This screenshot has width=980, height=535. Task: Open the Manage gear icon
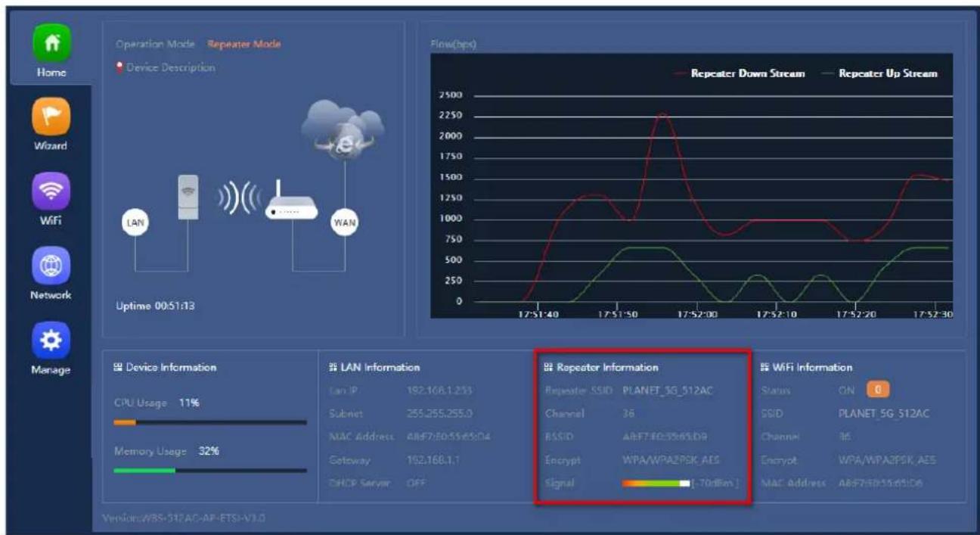51,339
